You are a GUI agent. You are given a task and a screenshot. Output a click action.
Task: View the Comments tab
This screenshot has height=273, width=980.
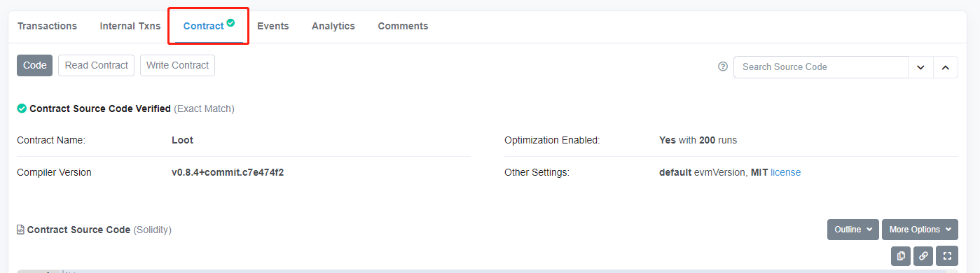click(x=403, y=26)
